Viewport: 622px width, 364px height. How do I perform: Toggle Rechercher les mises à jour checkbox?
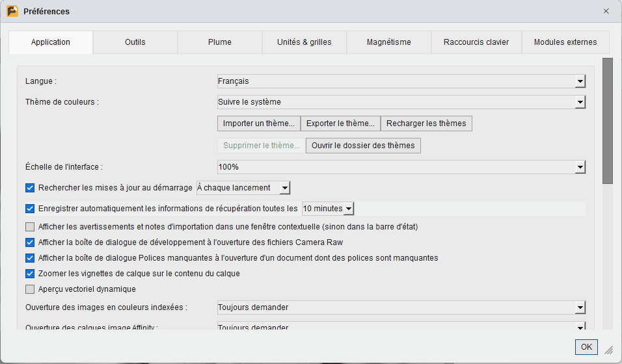tap(30, 188)
